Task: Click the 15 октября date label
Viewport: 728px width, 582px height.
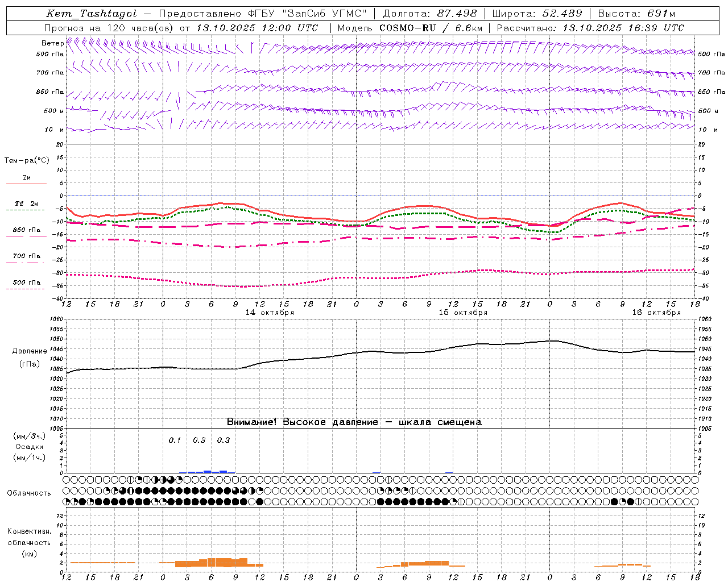Action: pos(463,313)
